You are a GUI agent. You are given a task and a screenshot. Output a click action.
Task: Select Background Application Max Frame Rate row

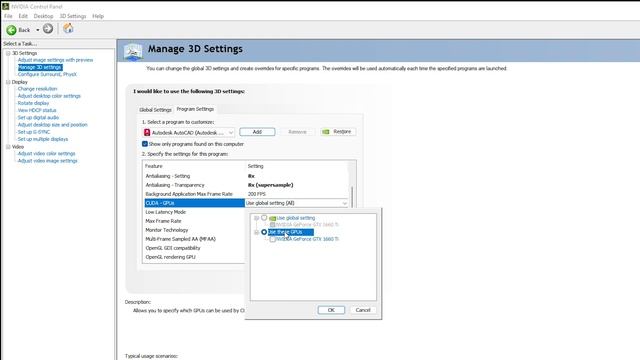[246, 194]
